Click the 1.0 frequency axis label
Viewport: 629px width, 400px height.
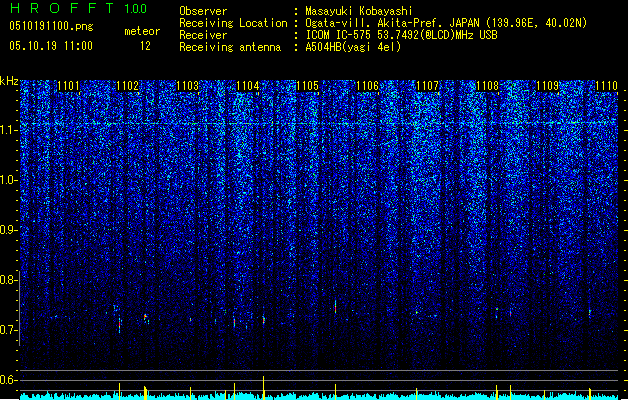coord(8,180)
